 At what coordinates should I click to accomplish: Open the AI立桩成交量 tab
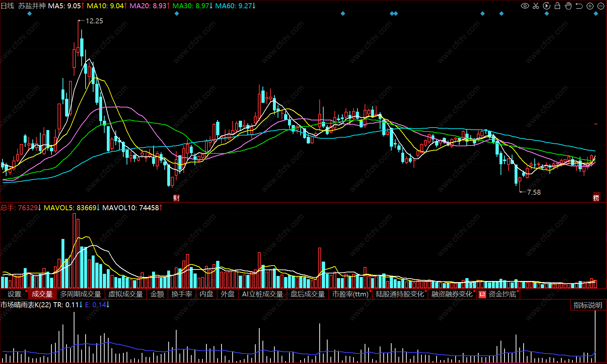pos(263,294)
